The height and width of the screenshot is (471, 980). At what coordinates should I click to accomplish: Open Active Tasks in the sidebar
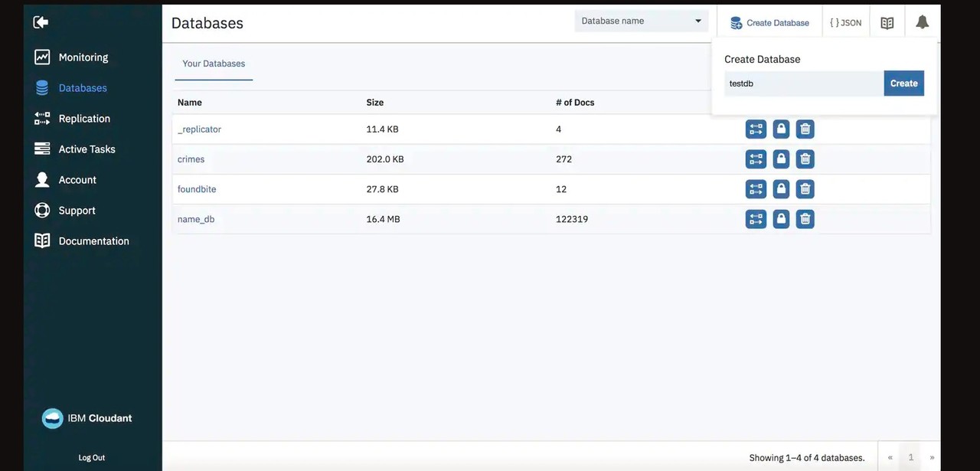pos(87,149)
